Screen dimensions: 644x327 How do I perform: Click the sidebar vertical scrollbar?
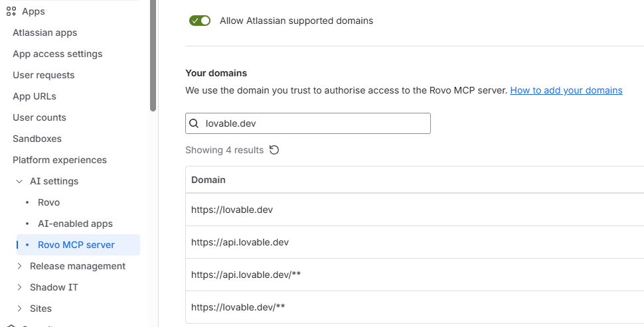point(153,53)
